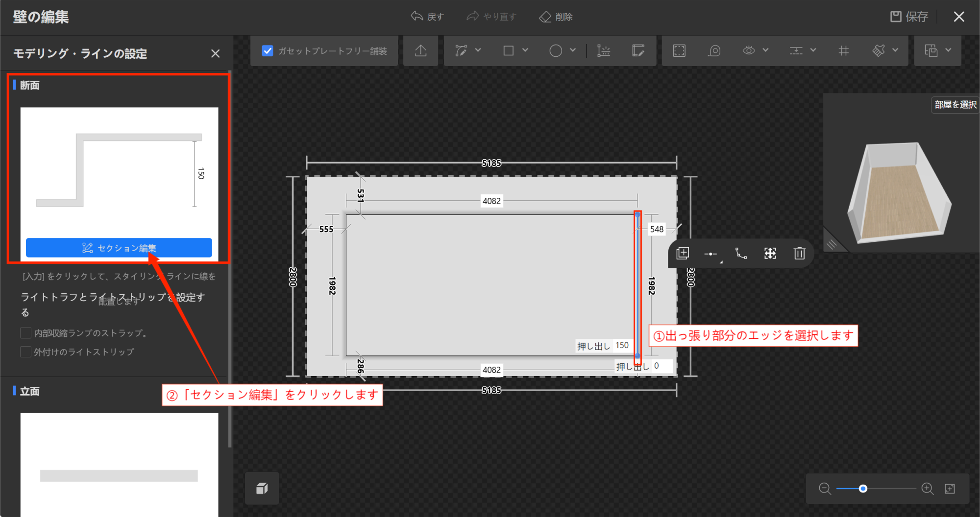The height and width of the screenshot is (517, 980).
Task: Activate the box selection frame tool
Action: 679,50
